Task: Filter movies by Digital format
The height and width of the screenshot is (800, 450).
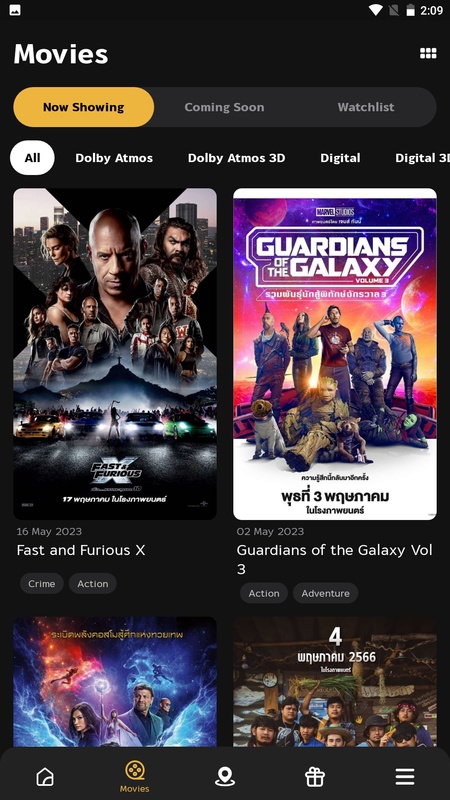Action: 340,158
